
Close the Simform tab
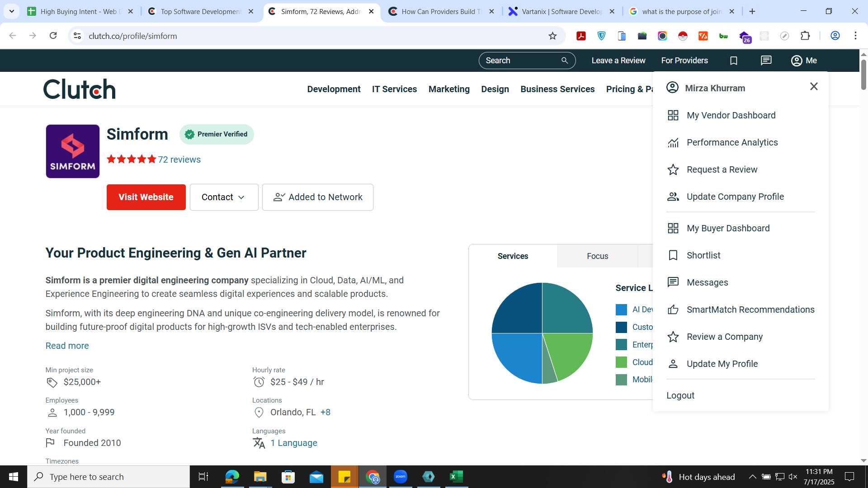[371, 11]
